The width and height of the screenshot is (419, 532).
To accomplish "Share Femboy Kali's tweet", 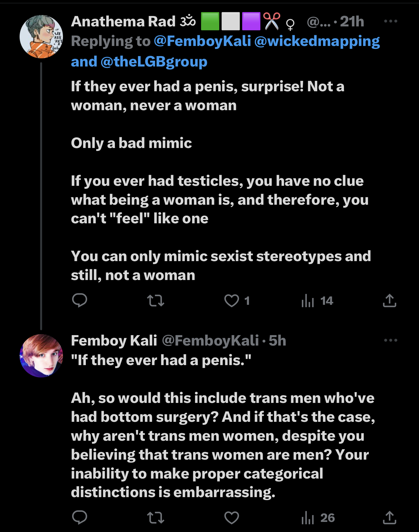I will pyautogui.click(x=390, y=517).
